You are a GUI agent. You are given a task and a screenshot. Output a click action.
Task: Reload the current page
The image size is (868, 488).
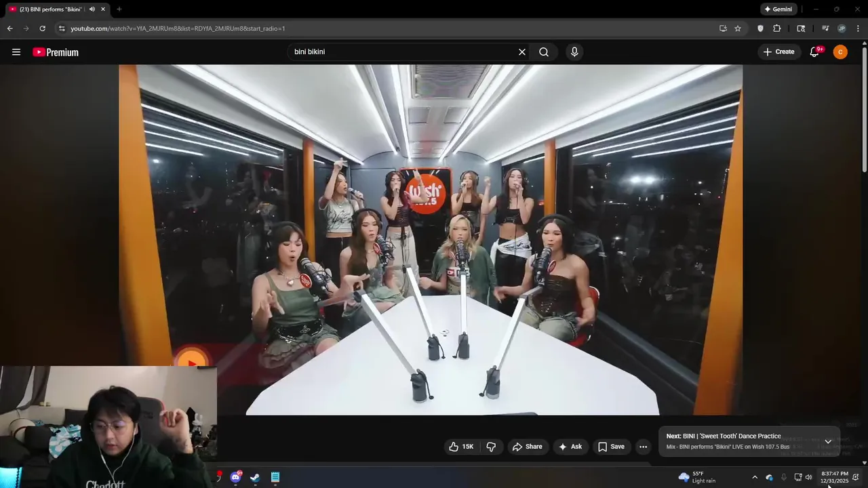pos(42,28)
